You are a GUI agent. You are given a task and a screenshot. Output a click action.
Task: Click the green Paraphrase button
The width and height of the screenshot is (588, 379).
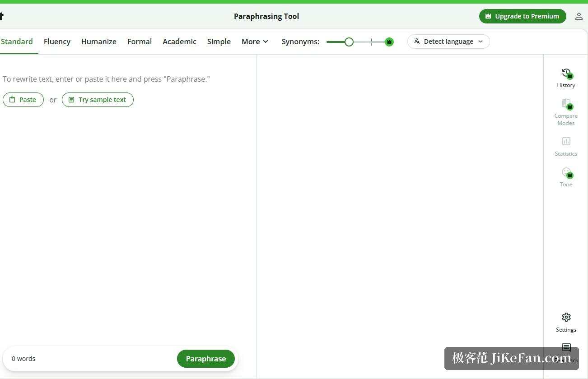[x=206, y=359]
